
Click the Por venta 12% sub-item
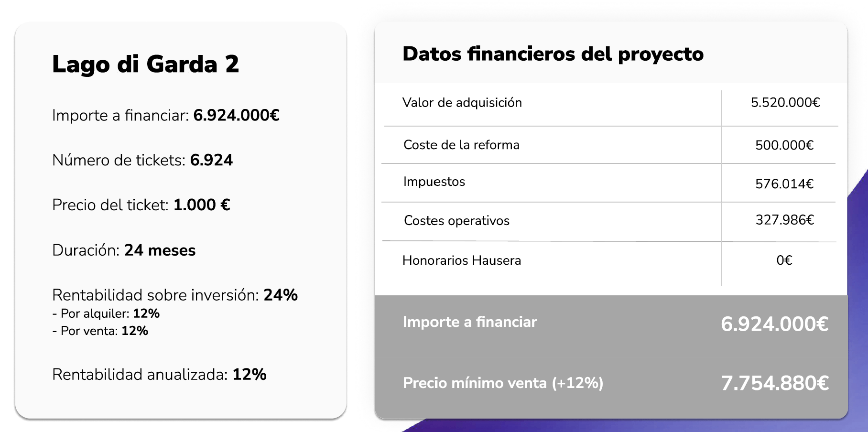[100, 331]
